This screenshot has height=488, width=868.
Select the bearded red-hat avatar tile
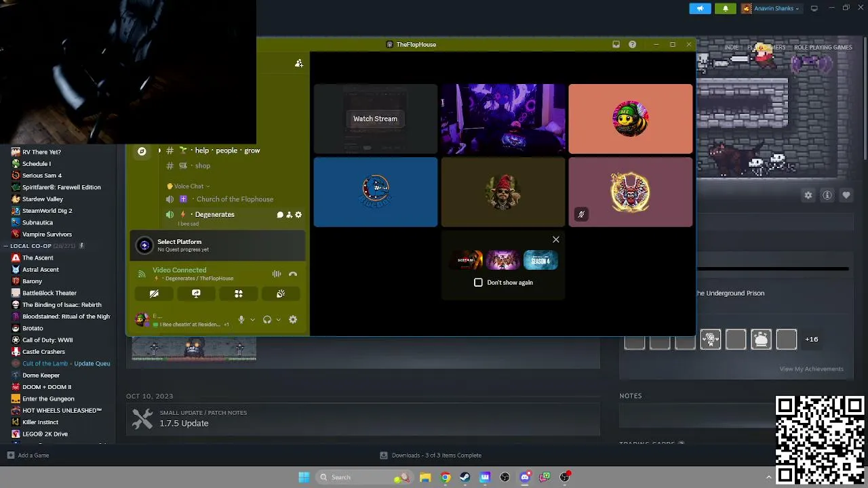coord(502,192)
